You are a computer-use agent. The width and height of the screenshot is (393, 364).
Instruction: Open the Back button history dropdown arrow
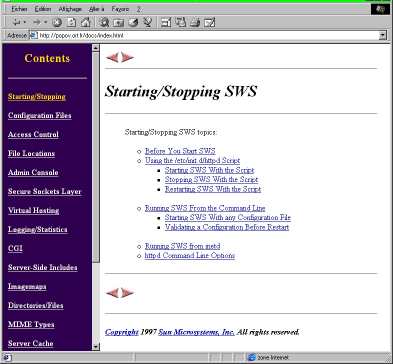[x=24, y=22]
